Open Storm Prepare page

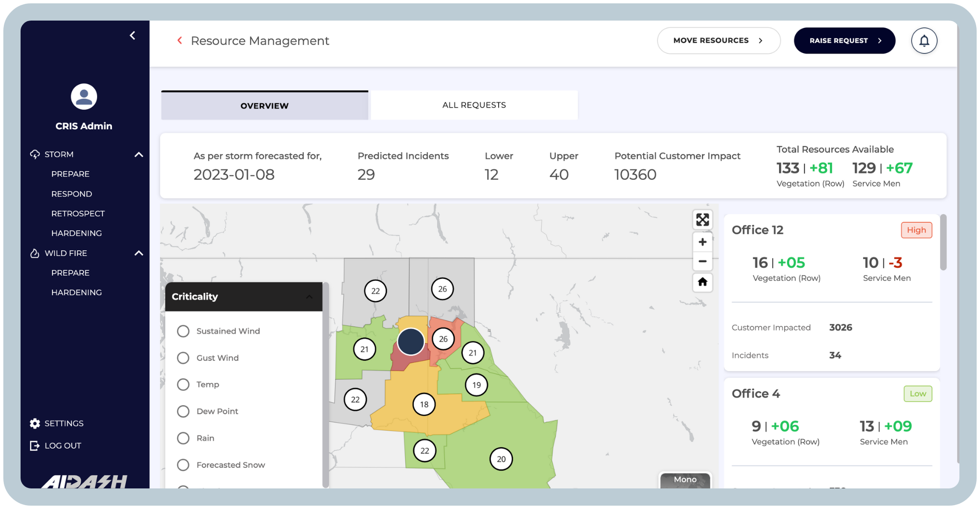point(70,174)
